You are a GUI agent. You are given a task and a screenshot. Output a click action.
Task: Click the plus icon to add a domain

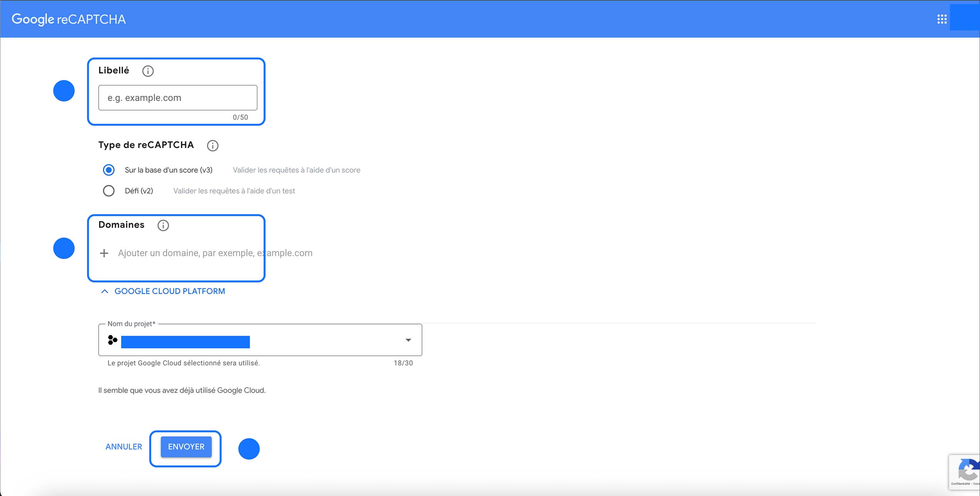coord(104,253)
